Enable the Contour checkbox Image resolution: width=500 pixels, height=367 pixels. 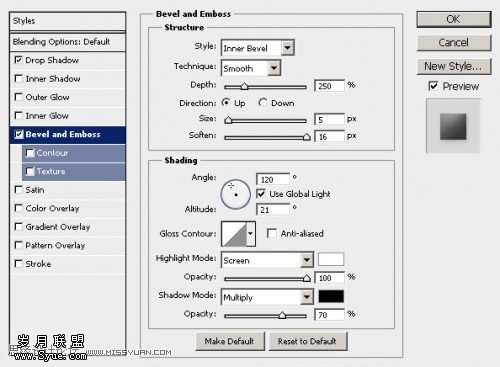pyautogui.click(x=30, y=153)
